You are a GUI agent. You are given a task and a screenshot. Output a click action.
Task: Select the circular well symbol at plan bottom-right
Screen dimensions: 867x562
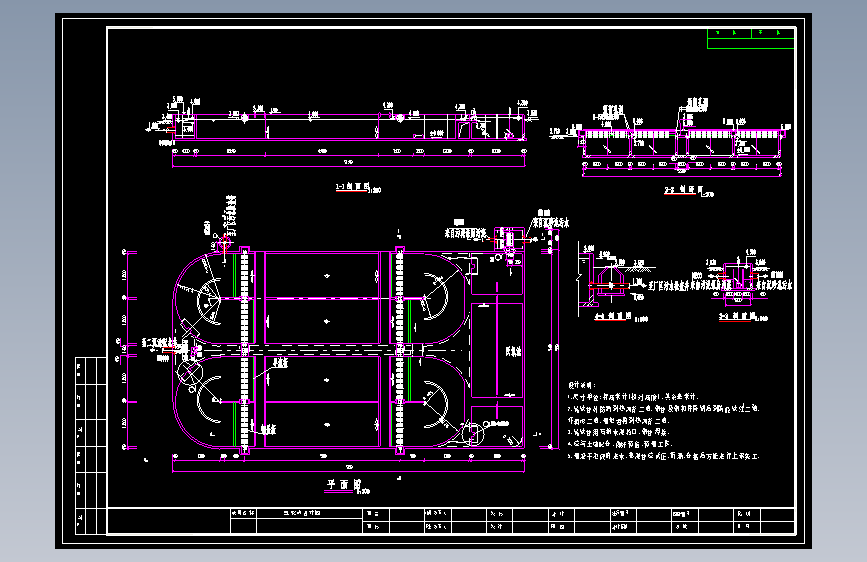[472, 433]
